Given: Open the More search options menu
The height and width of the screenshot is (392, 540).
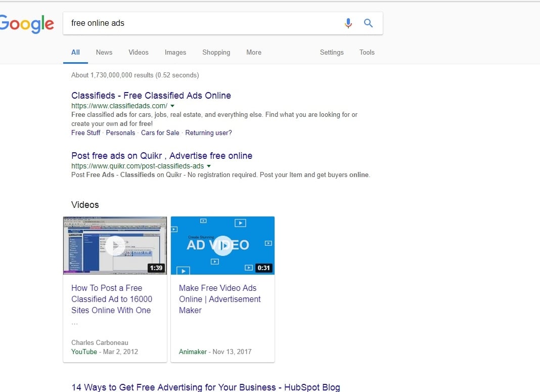Looking at the screenshot, I should [254, 52].
